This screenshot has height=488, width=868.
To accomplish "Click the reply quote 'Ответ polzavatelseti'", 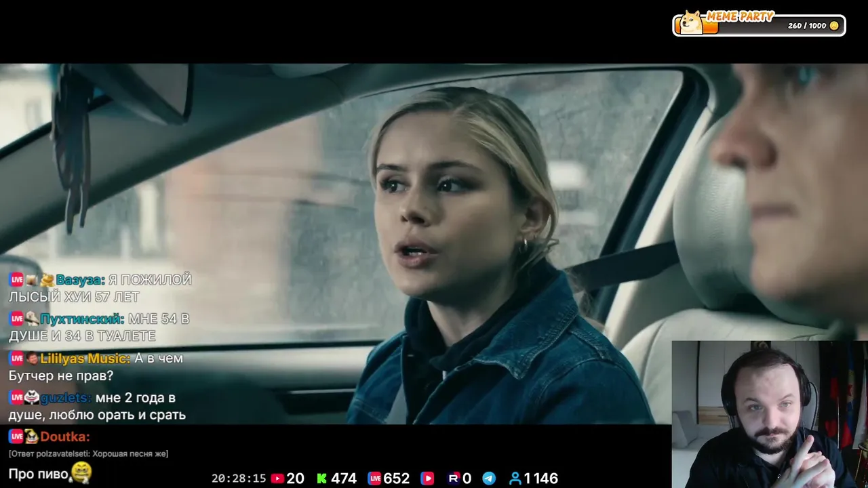I will pos(89,453).
